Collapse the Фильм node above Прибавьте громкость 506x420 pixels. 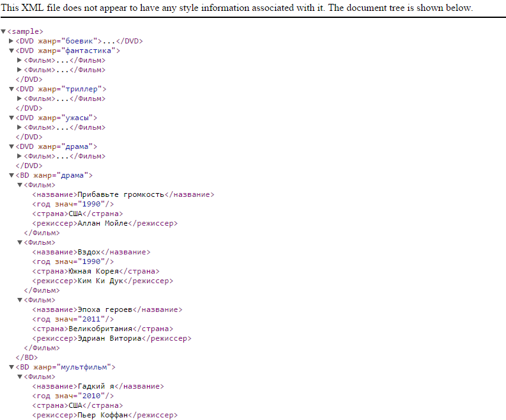[20, 185]
